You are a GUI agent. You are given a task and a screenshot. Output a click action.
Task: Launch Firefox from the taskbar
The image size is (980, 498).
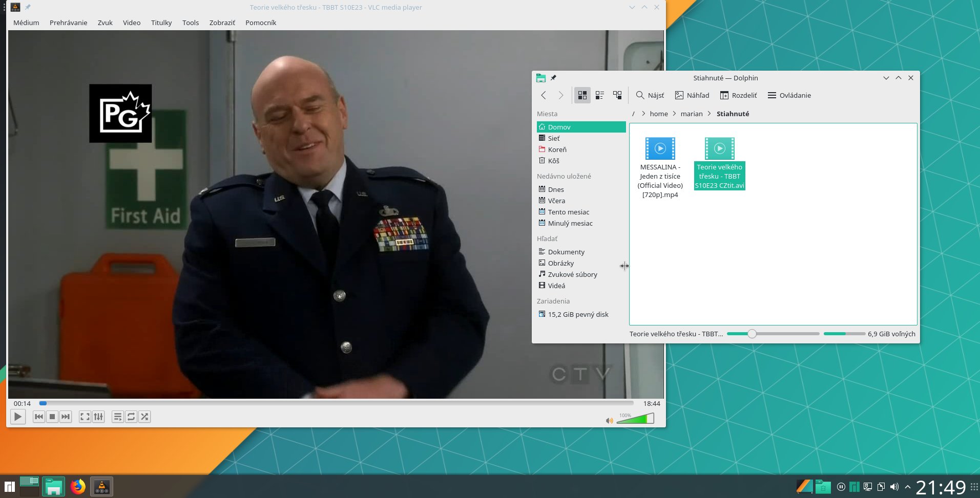[x=78, y=486]
